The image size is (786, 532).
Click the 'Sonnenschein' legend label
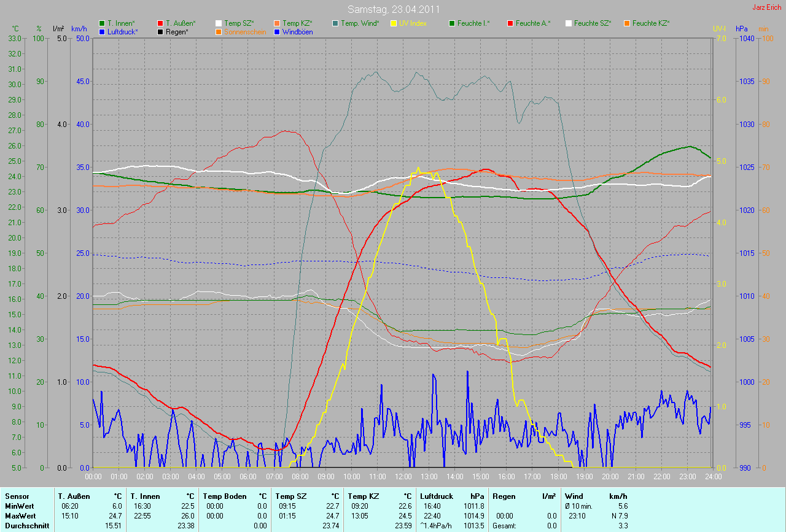(x=245, y=31)
